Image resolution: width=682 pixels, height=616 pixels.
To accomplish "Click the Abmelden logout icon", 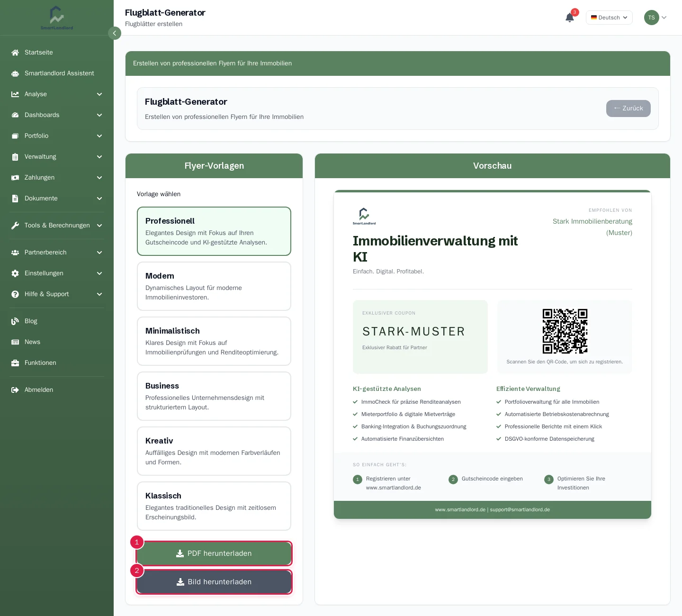I will click(x=15, y=390).
